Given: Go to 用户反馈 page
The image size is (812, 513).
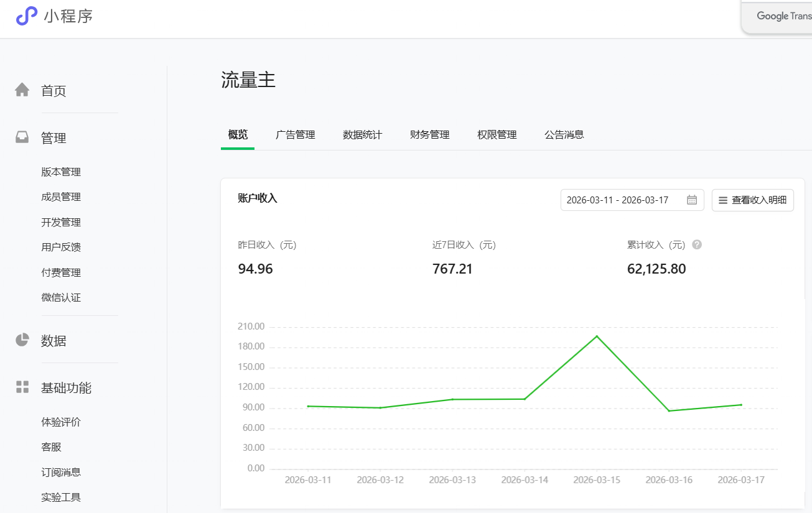Looking at the screenshot, I should point(62,247).
